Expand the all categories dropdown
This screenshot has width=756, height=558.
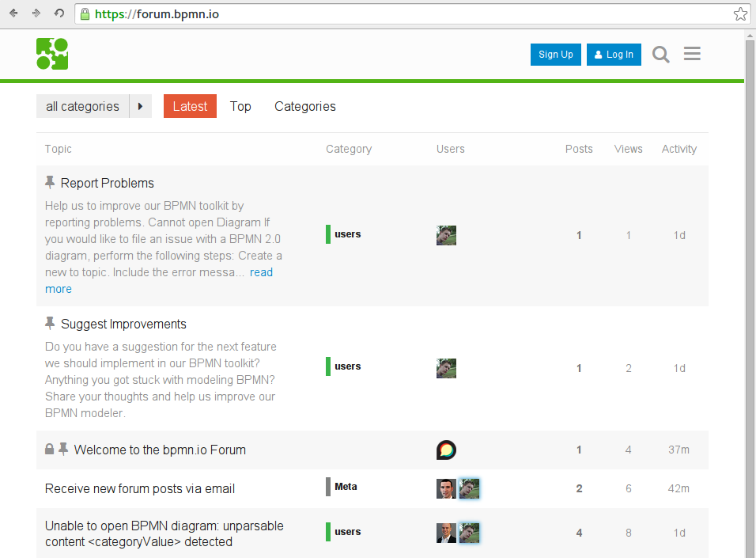[82, 106]
